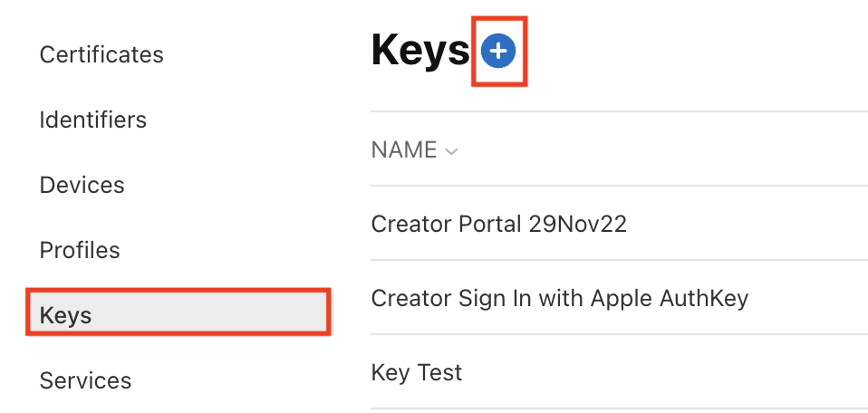Click the sort chevron next to NAME
This screenshot has width=868, height=413.
[451, 151]
